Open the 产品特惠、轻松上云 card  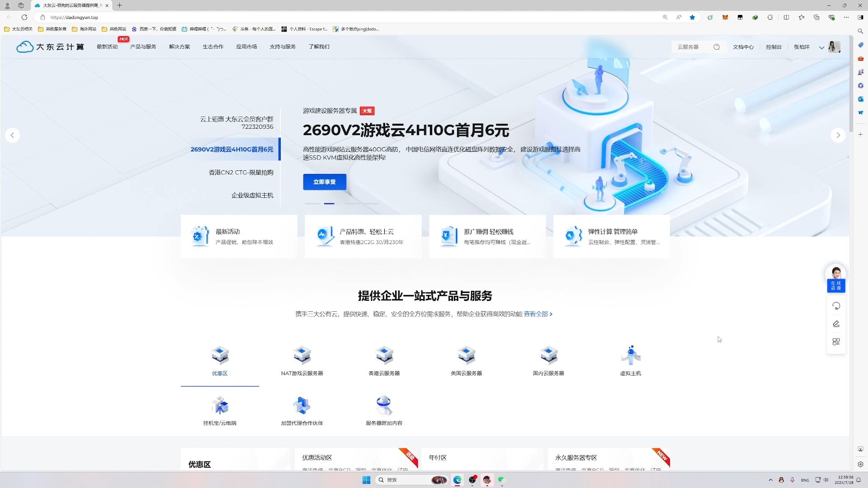[363, 236]
